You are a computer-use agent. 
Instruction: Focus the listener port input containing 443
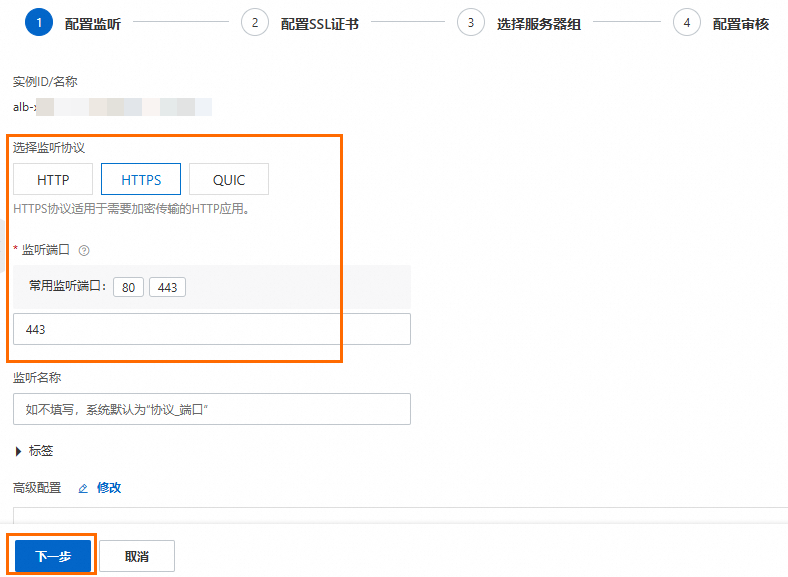[x=212, y=329]
